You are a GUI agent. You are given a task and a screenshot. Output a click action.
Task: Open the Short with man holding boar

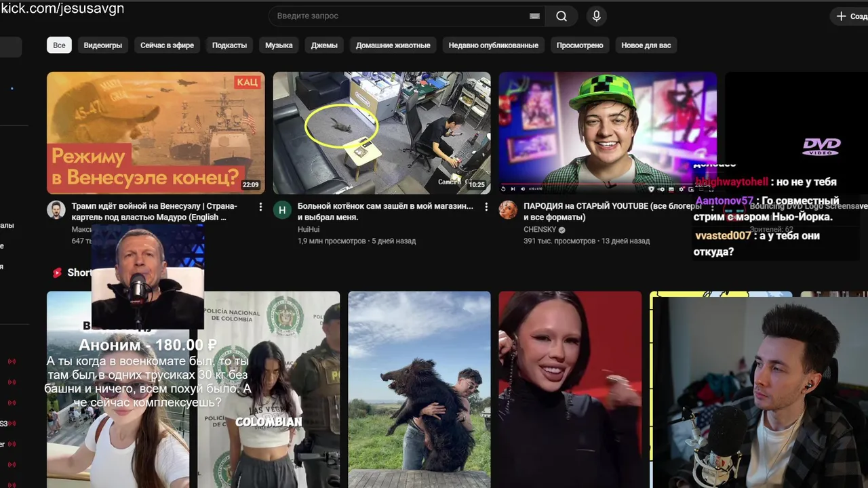coord(419,390)
